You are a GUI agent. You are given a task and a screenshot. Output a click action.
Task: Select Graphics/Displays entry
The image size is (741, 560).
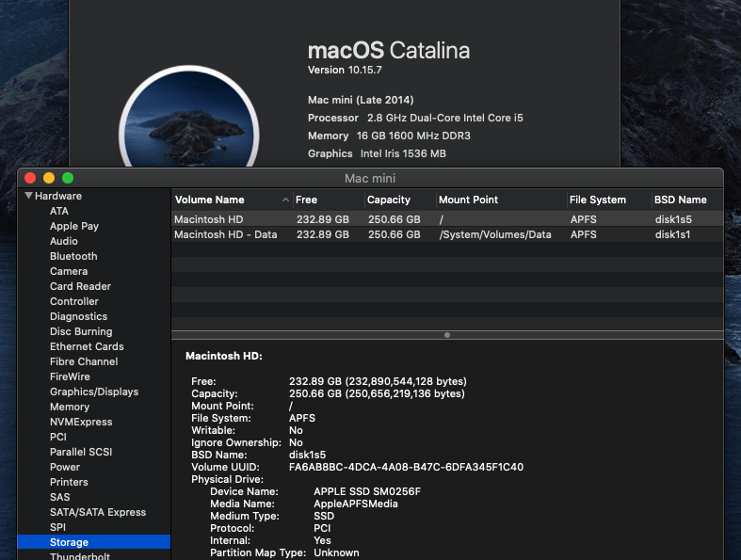94,392
